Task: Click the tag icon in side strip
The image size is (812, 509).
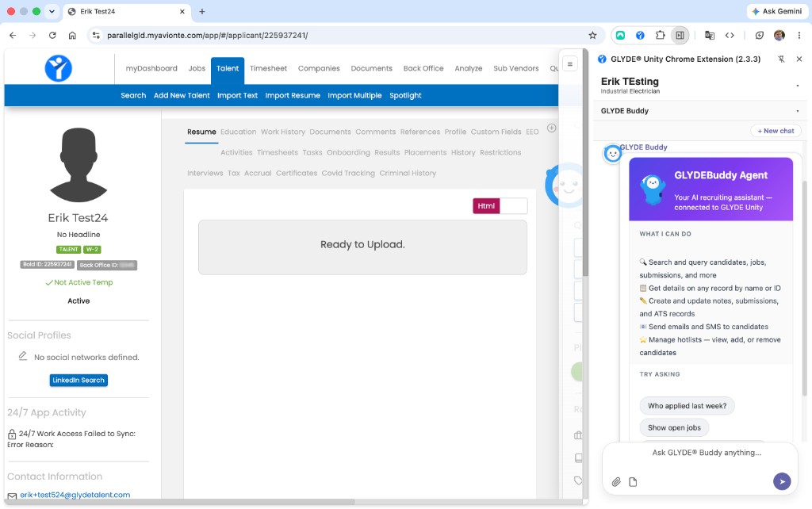Action: pyautogui.click(x=578, y=480)
